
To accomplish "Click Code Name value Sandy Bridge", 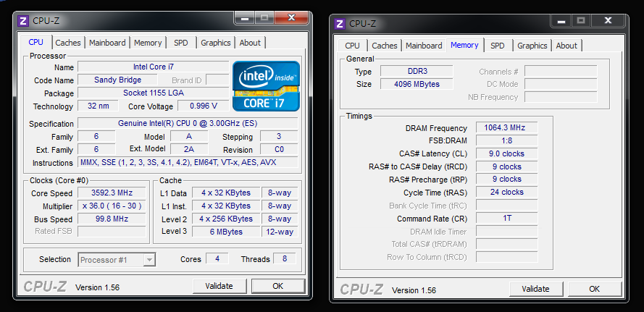I will click(x=117, y=80).
